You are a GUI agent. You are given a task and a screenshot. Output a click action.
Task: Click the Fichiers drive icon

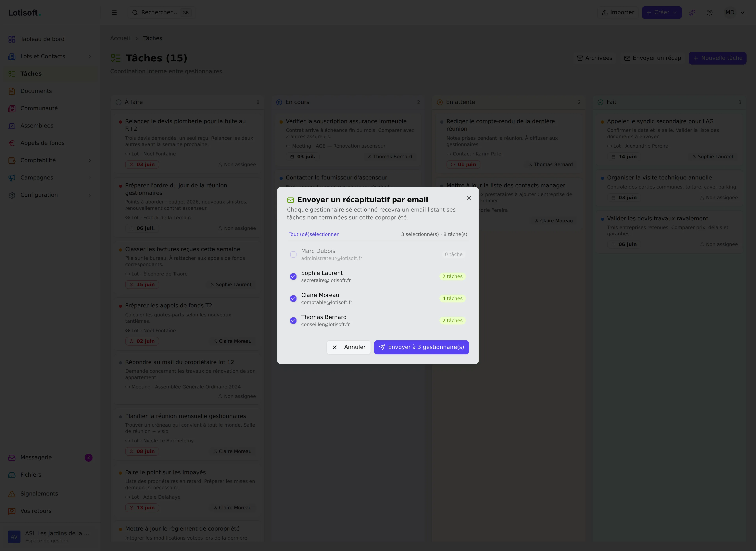click(12, 475)
